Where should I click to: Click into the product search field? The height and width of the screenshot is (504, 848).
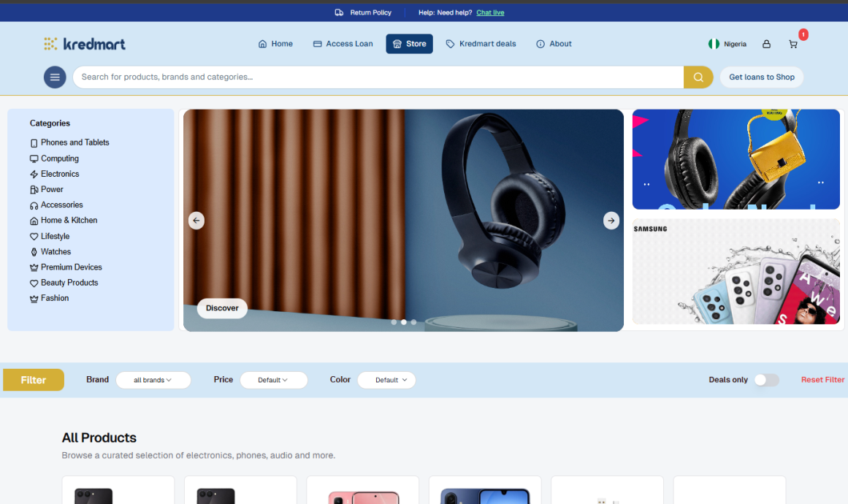pos(378,77)
